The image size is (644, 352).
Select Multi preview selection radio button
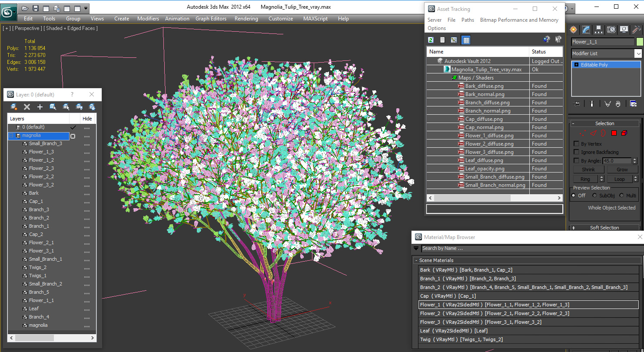click(621, 196)
